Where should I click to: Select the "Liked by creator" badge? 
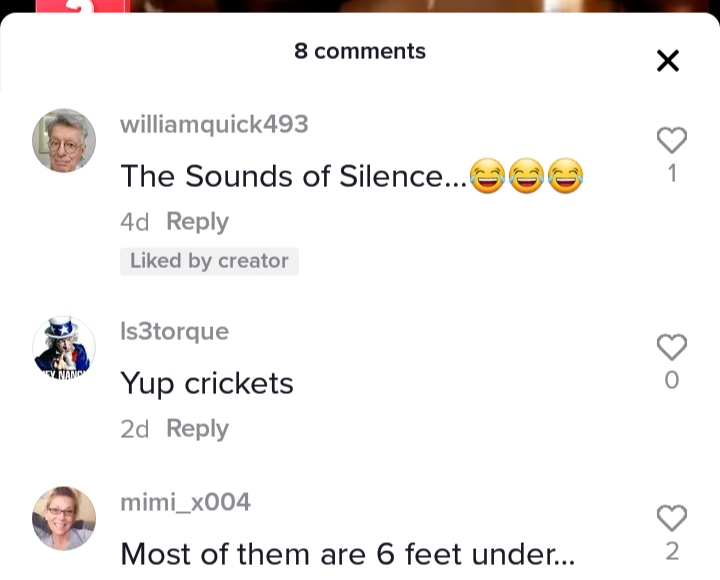tap(209, 261)
